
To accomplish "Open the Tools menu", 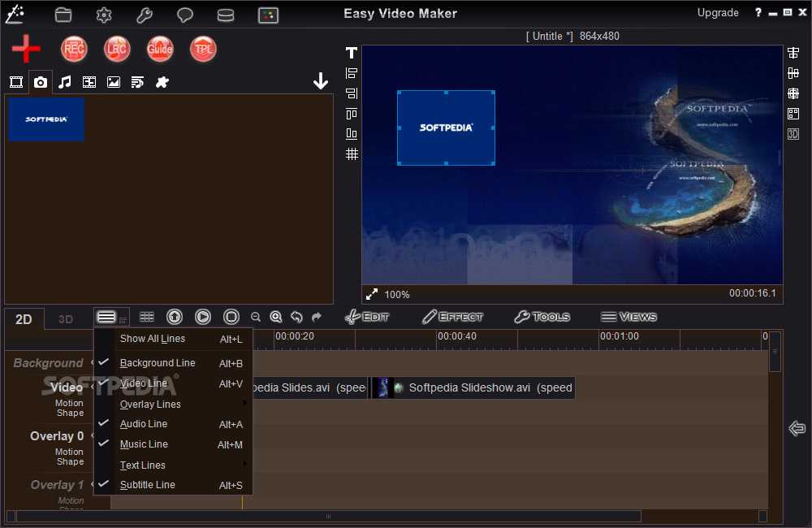I will [542, 317].
